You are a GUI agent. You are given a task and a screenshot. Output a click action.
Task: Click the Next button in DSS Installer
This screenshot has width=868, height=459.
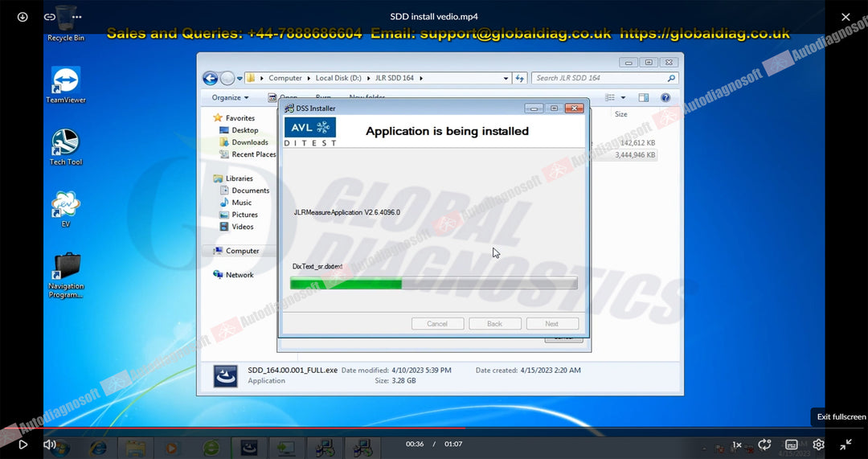click(x=552, y=324)
